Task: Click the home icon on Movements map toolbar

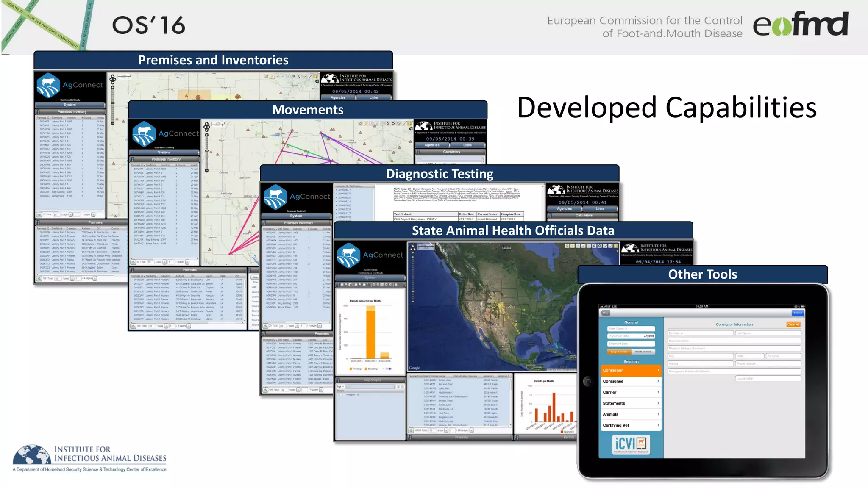Action: pos(361,124)
